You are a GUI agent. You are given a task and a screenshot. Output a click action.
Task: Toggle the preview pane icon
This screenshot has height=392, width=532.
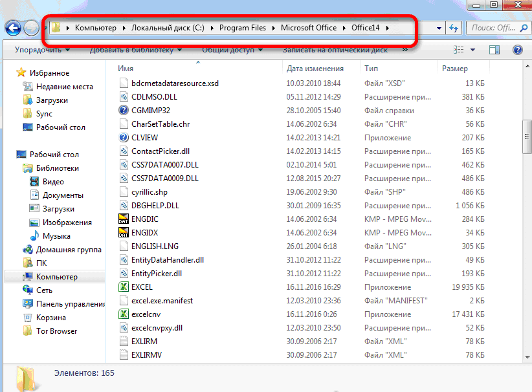[x=494, y=50]
